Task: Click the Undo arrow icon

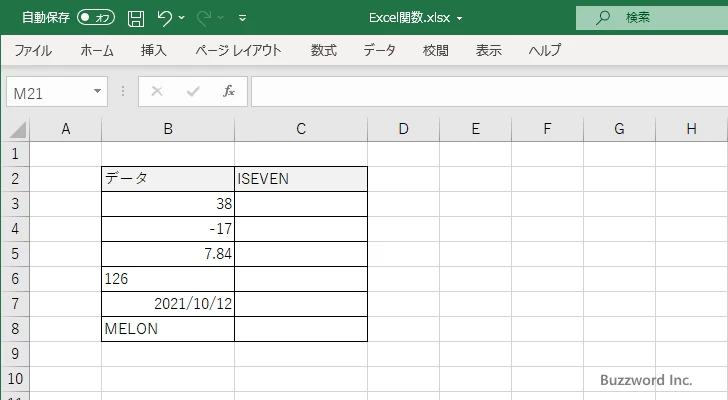Action: click(164, 18)
